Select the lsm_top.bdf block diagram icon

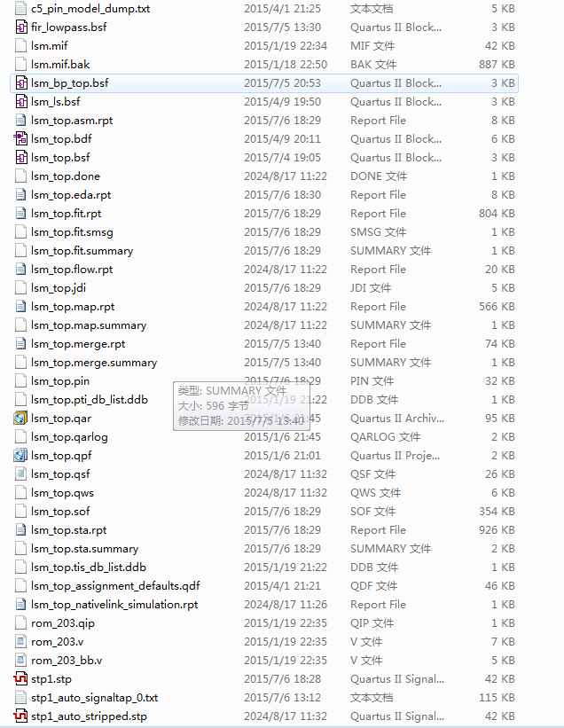[x=21, y=139]
